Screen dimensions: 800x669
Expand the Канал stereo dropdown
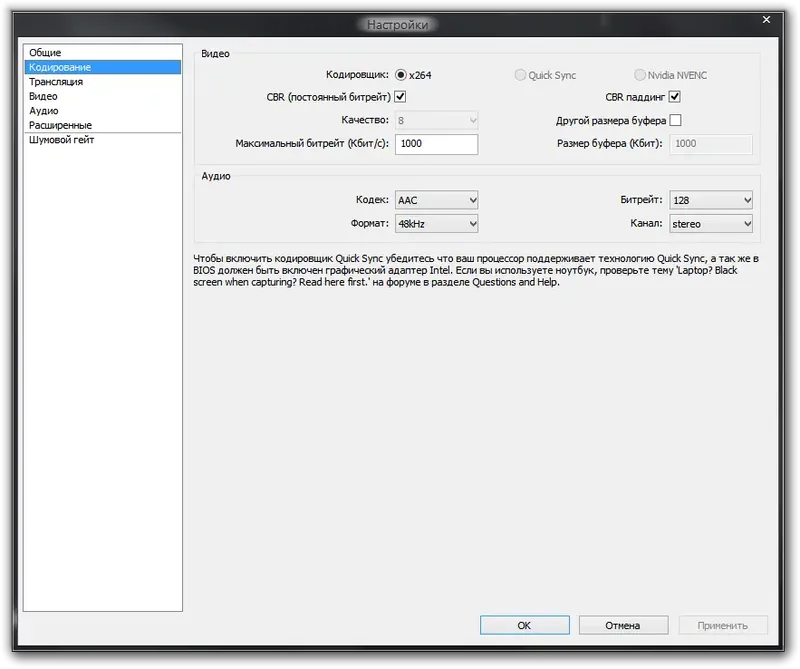click(711, 224)
